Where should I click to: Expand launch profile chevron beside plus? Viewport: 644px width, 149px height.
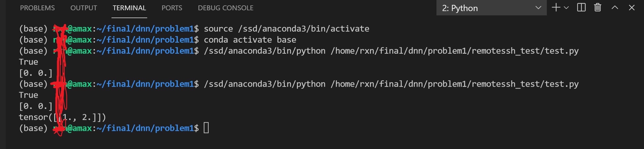(x=566, y=8)
